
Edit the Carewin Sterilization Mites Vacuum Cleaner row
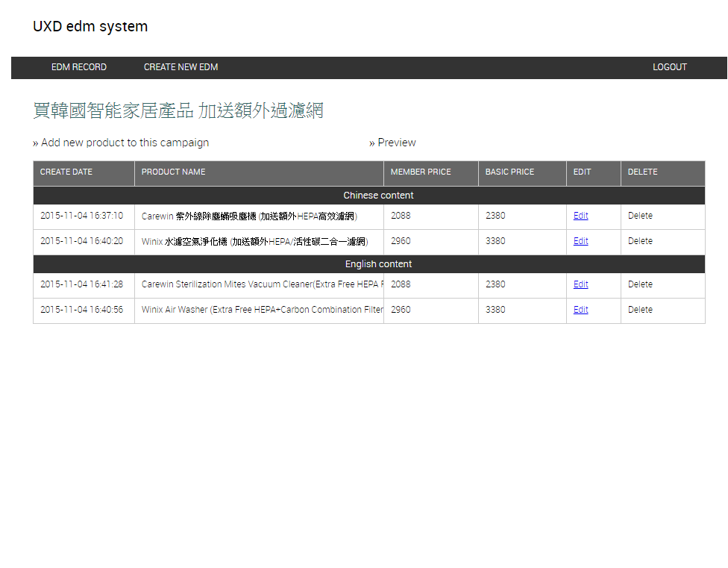click(581, 284)
